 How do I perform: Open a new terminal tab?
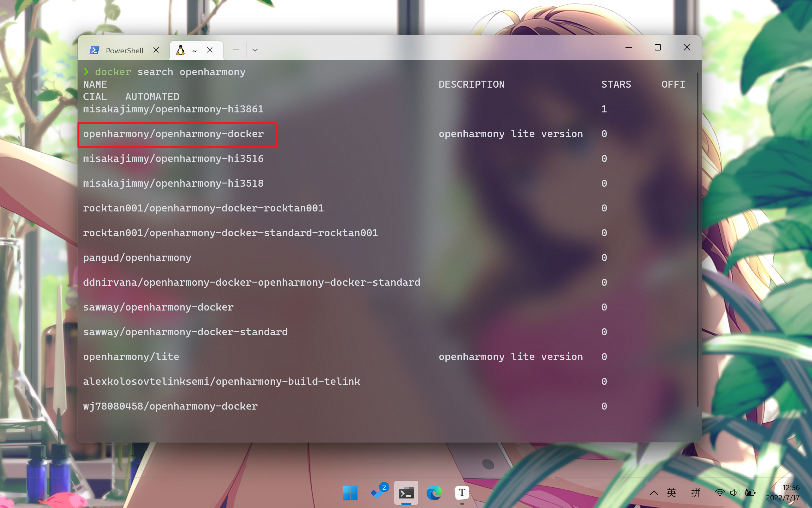(236, 50)
